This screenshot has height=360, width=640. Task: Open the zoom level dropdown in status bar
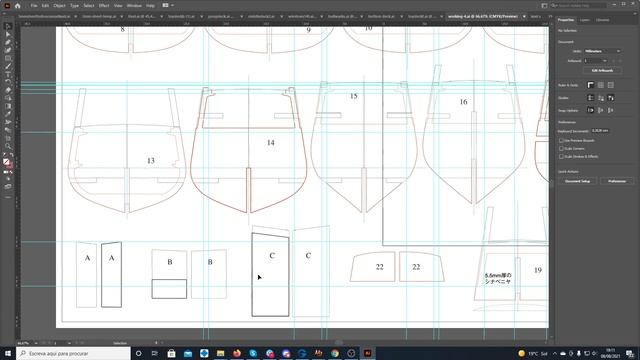tap(36, 343)
